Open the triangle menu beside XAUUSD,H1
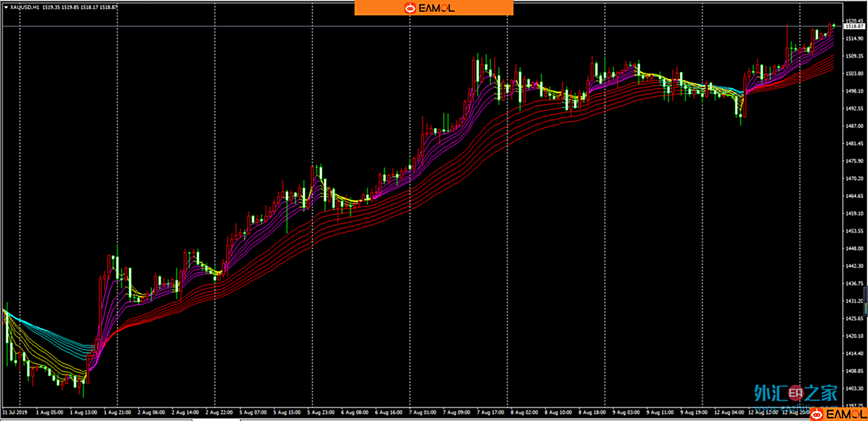 [6, 7]
